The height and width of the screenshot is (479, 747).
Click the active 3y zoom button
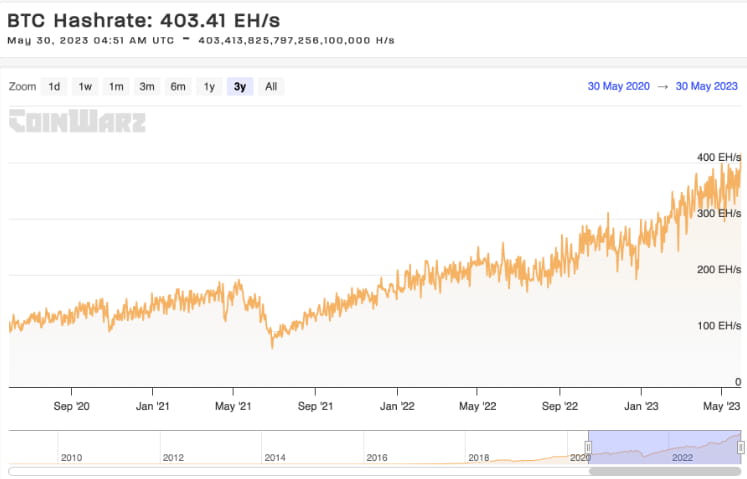(x=240, y=87)
